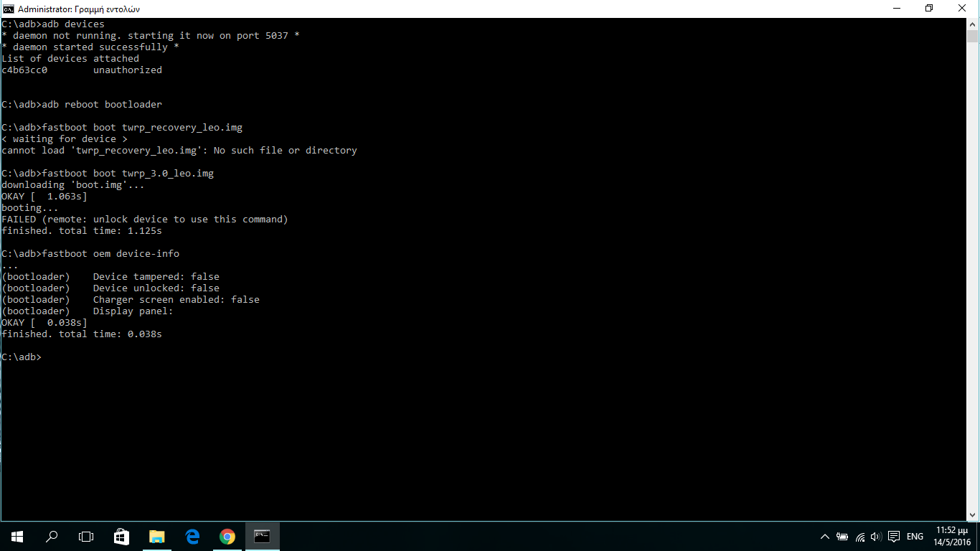Click "< waiting for device >" line
Screen dimensions: 980x551
tap(65, 139)
